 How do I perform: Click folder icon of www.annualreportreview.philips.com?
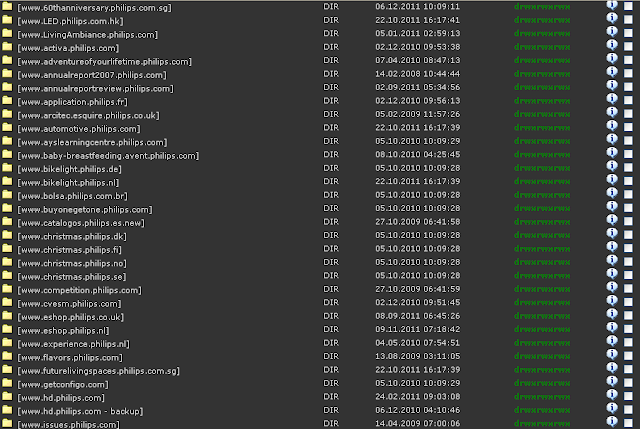click(x=7, y=87)
